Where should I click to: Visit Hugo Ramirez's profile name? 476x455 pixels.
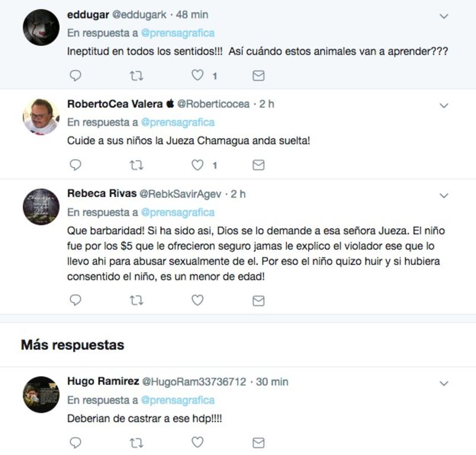click(x=103, y=381)
